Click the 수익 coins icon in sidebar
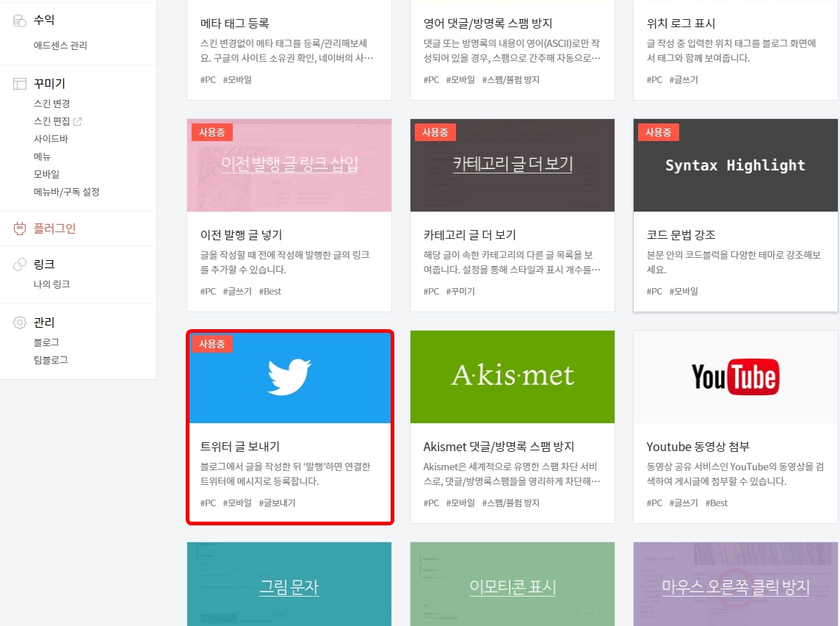This screenshot has width=840, height=626. pos(19,21)
